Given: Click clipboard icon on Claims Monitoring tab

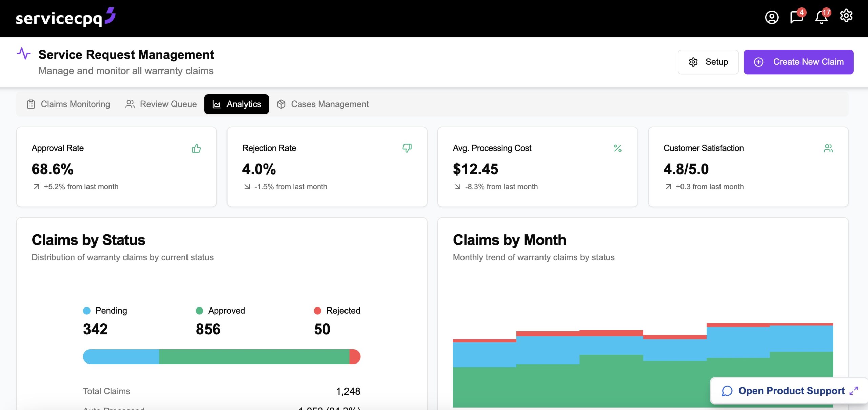Looking at the screenshot, I should coord(31,104).
